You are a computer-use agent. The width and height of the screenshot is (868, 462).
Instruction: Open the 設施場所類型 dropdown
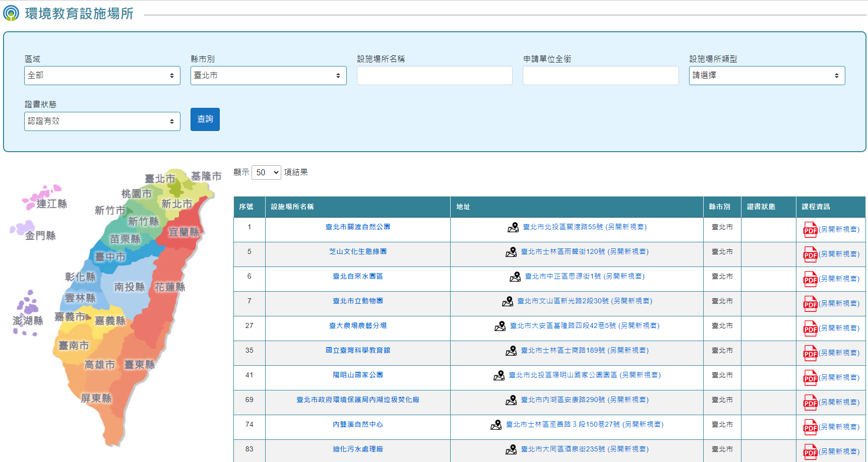click(x=766, y=76)
